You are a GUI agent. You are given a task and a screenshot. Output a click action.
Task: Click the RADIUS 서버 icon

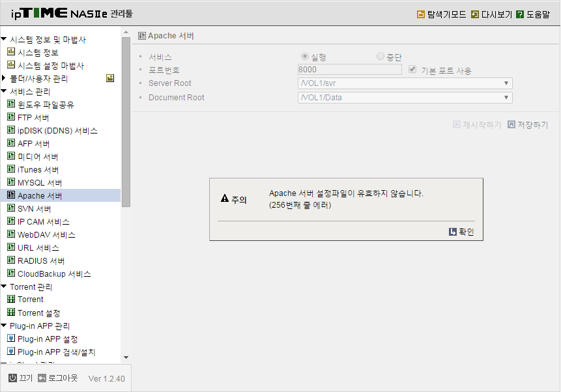tap(11, 260)
